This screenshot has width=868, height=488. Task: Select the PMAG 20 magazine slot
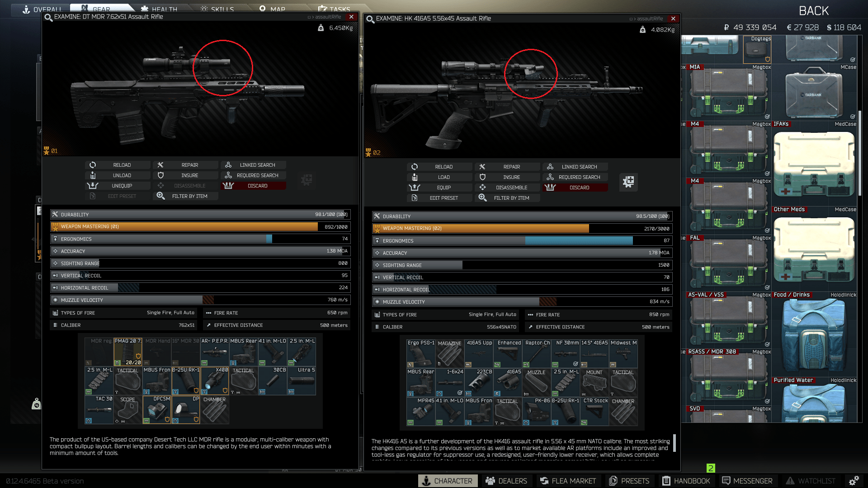pyautogui.click(x=128, y=352)
